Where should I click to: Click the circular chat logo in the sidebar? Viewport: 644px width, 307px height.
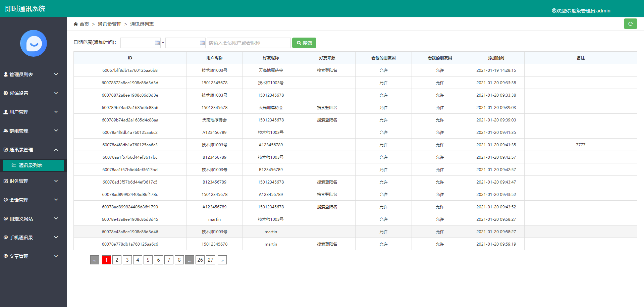tap(33, 43)
